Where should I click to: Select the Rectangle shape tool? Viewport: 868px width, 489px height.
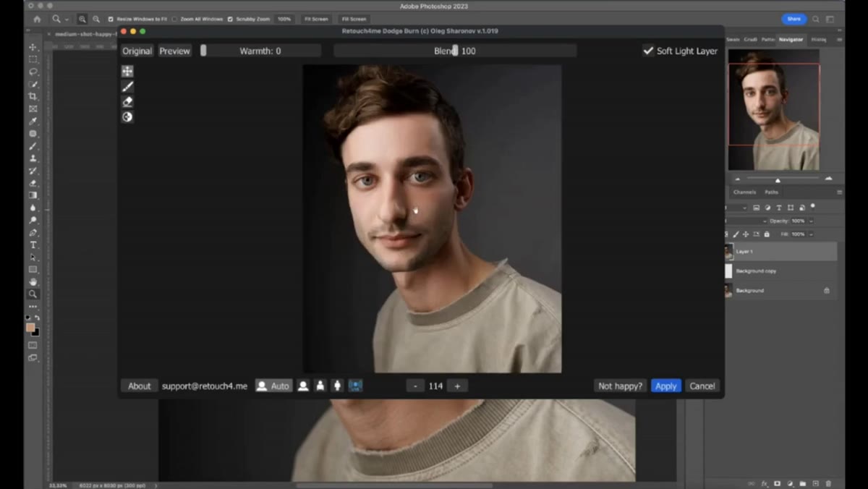pyautogui.click(x=33, y=270)
